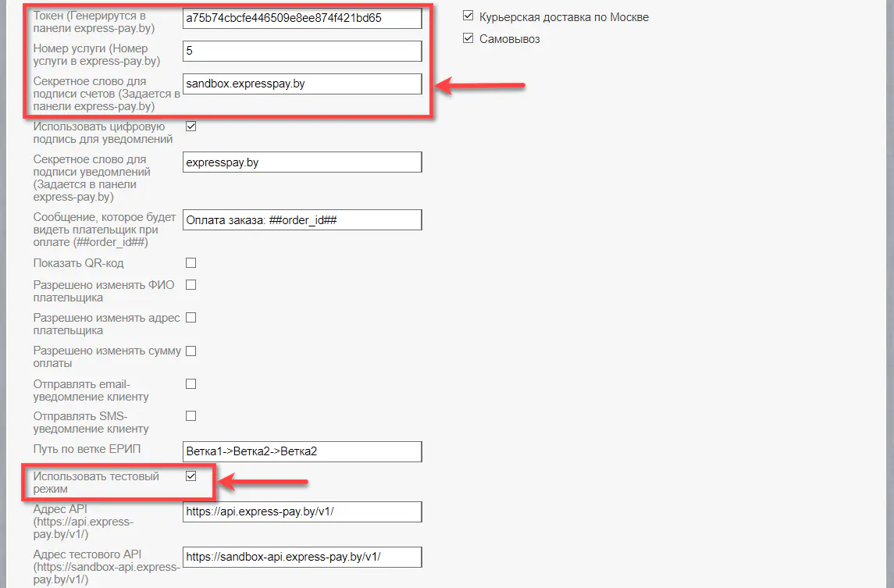The width and height of the screenshot is (894, 588).
Task: Click the Оплата заказа message field
Action: 301,220
